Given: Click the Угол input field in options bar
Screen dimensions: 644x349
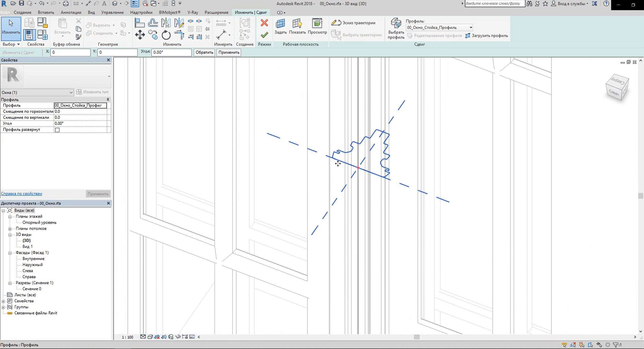Looking at the screenshot, I should pyautogui.click(x=171, y=52).
